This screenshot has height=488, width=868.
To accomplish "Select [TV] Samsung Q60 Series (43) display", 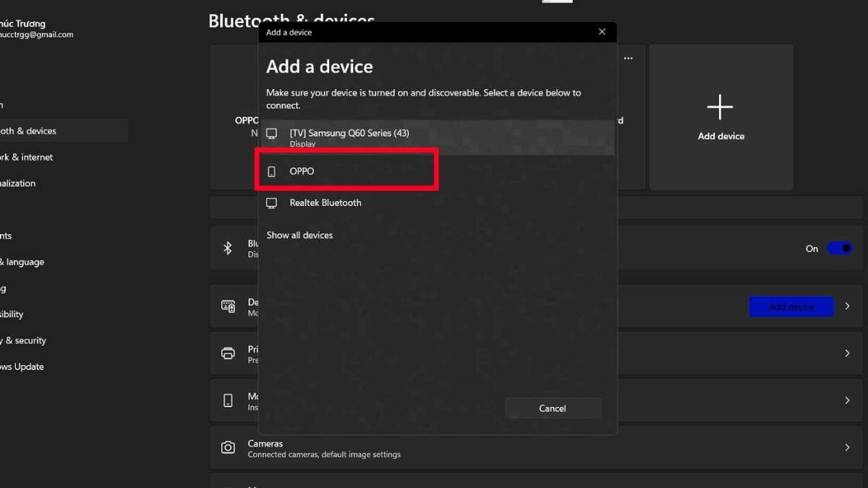I will 437,137.
